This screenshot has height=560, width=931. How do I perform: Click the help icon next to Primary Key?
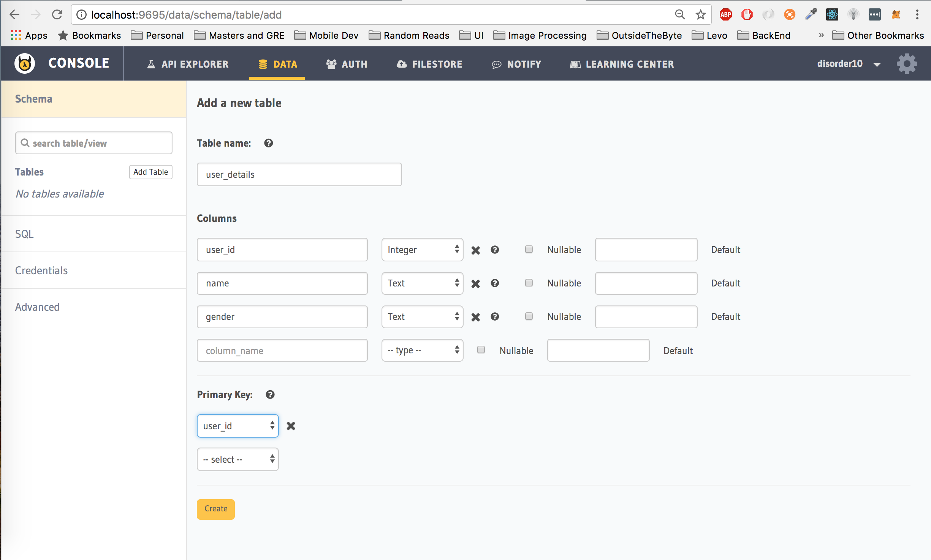[270, 394]
